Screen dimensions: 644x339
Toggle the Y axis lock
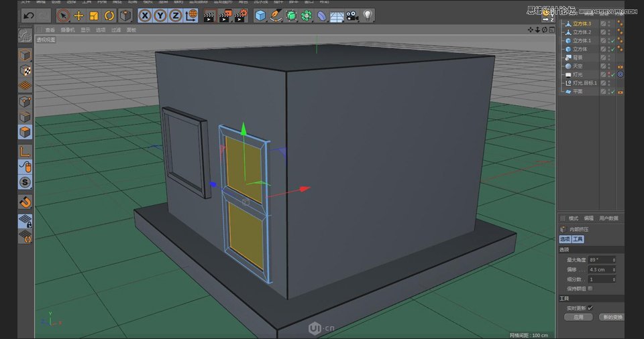pyautogui.click(x=160, y=16)
